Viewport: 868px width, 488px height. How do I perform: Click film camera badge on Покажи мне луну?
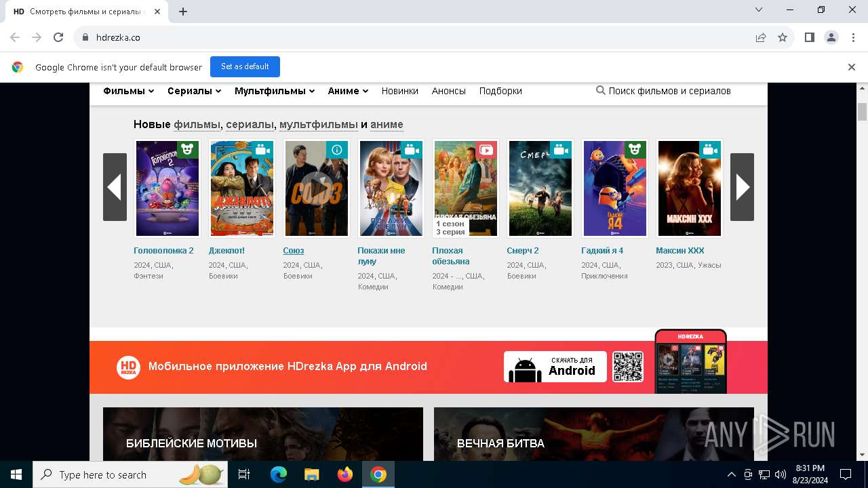click(412, 150)
